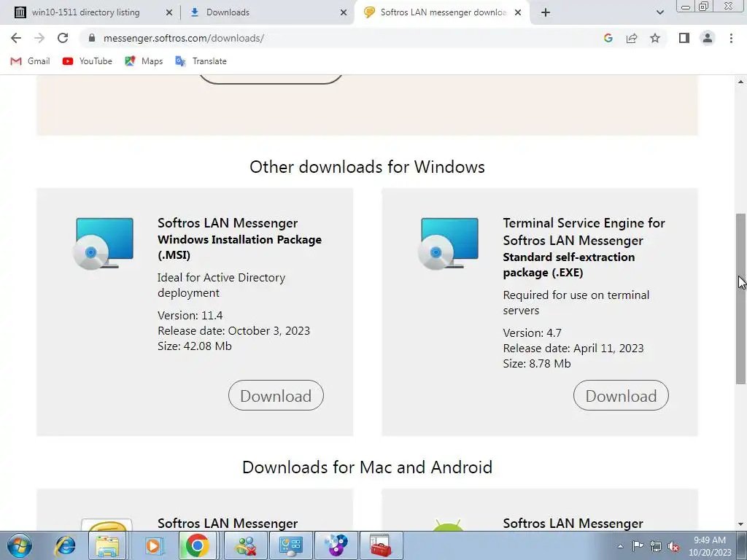Open the Action Center flag icon

click(x=638, y=546)
